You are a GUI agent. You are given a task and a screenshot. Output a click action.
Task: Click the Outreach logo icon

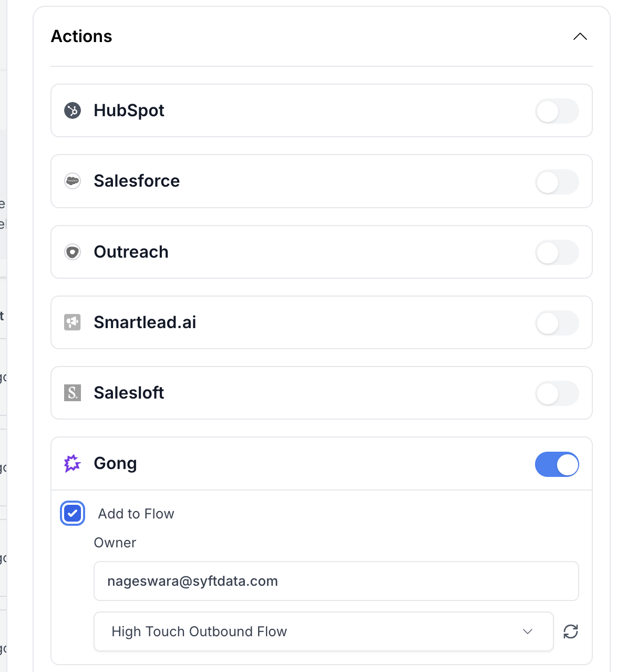point(73,252)
